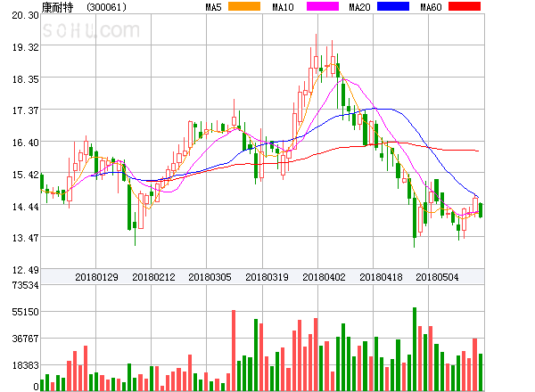535x392 pixels.
Task: Select the MA5 legend label
Action: click(214, 7)
